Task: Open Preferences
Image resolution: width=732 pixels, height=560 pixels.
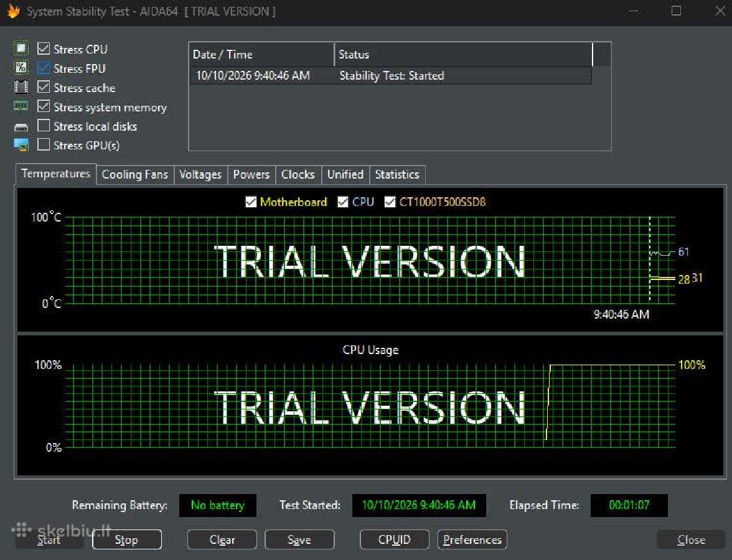Action: 472,539
